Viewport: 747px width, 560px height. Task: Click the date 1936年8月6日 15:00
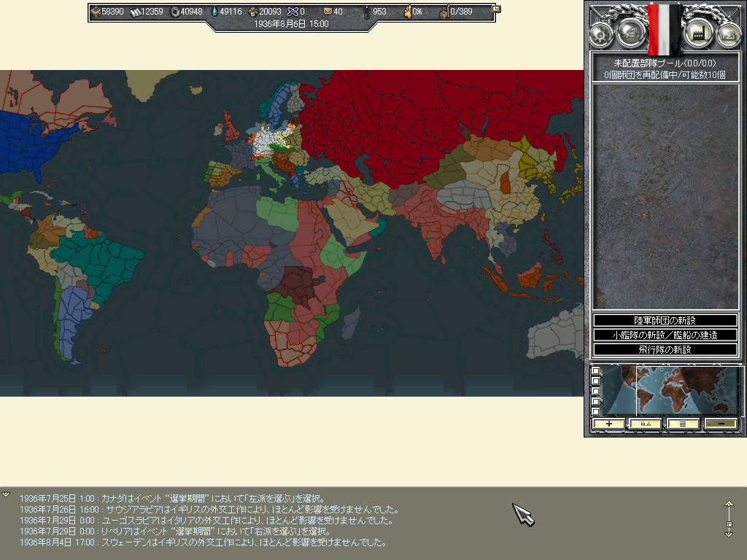point(291,24)
